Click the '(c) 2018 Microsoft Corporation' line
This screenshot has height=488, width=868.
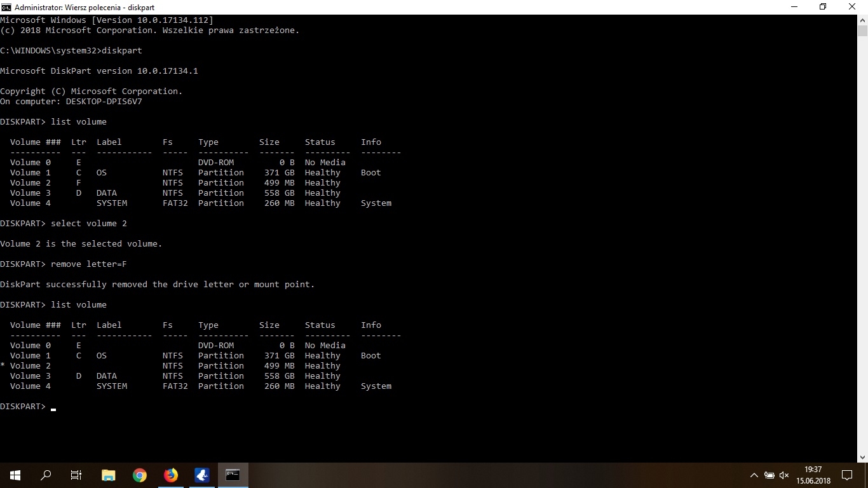click(x=149, y=30)
